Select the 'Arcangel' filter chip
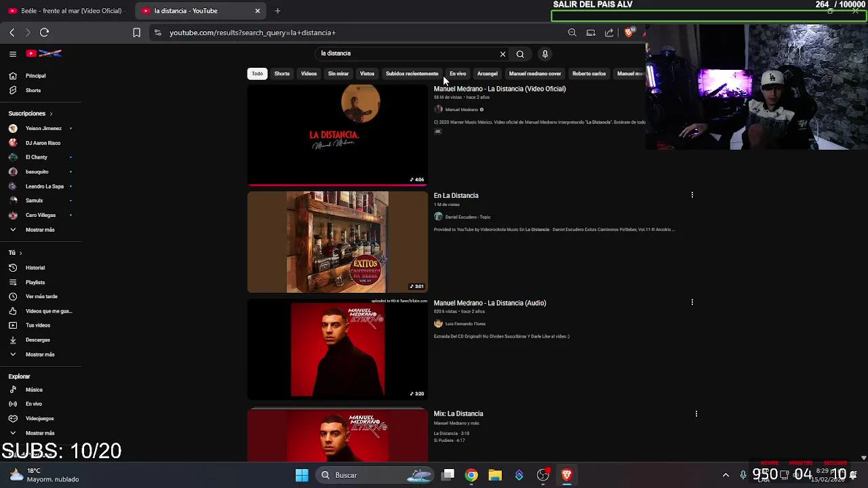868x488 pixels. pos(488,73)
